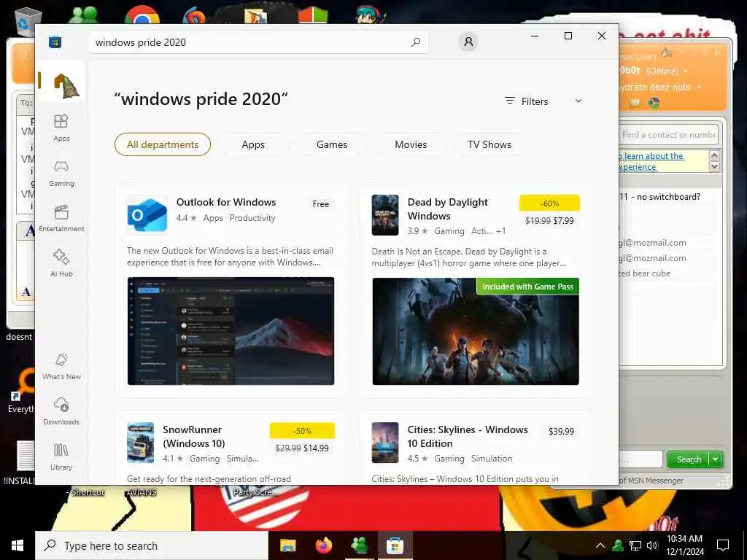This screenshot has height=560, width=747.
Task: Show hidden system tray icons
Action: click(600, 545)
